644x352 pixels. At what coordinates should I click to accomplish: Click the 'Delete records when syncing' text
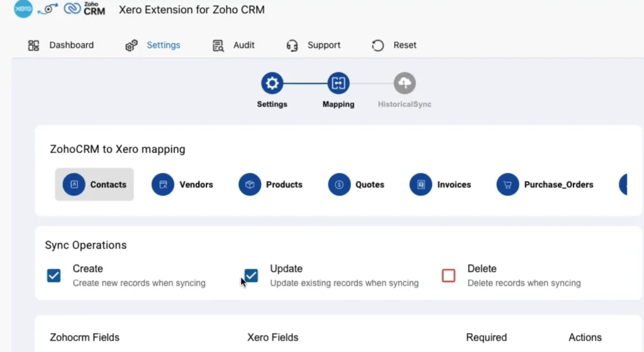click(x=524, y=283)
